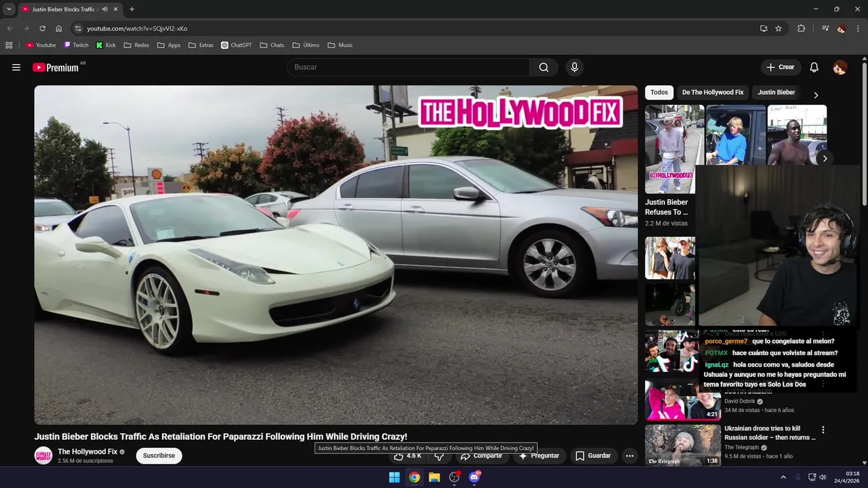Viewport: 868px width, 488px height.
Task: Dislike the video
Action: coord(439,457)
